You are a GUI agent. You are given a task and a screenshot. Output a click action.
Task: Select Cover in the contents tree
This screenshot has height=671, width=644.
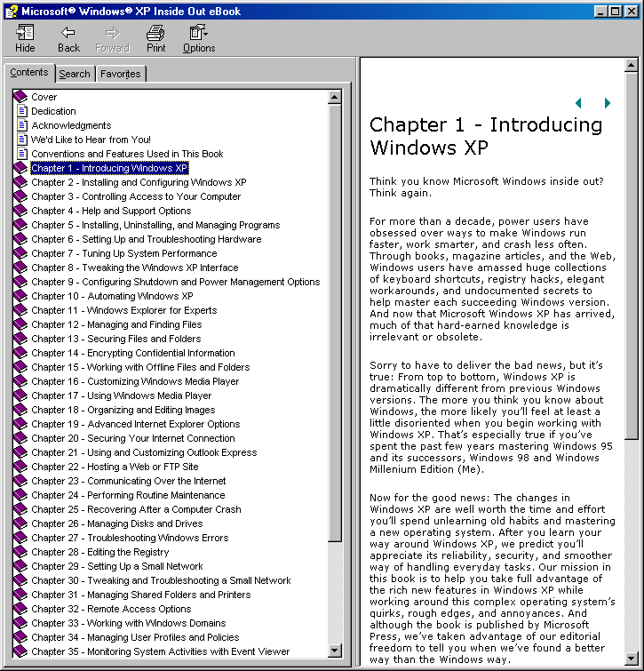click(x=44, y=97)
